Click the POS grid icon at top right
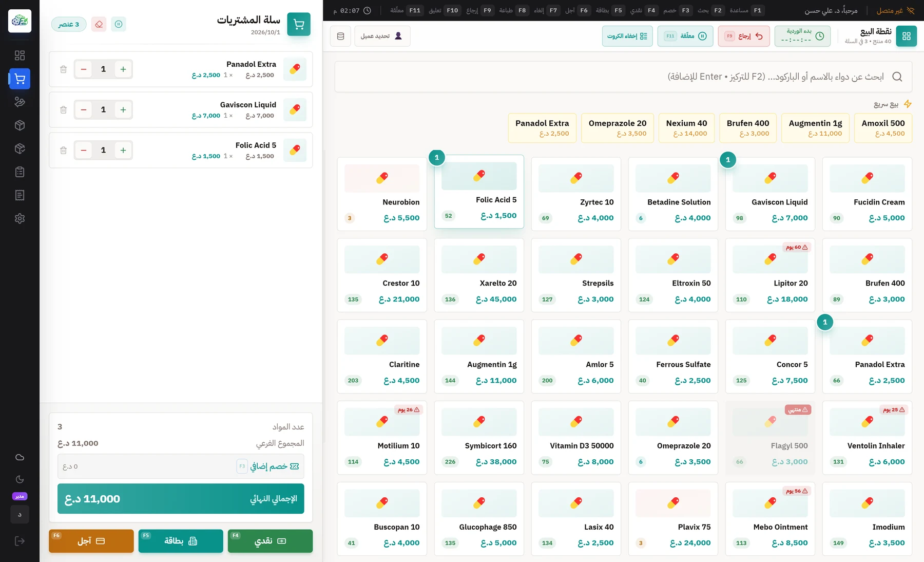 click(x=907, y=36)
